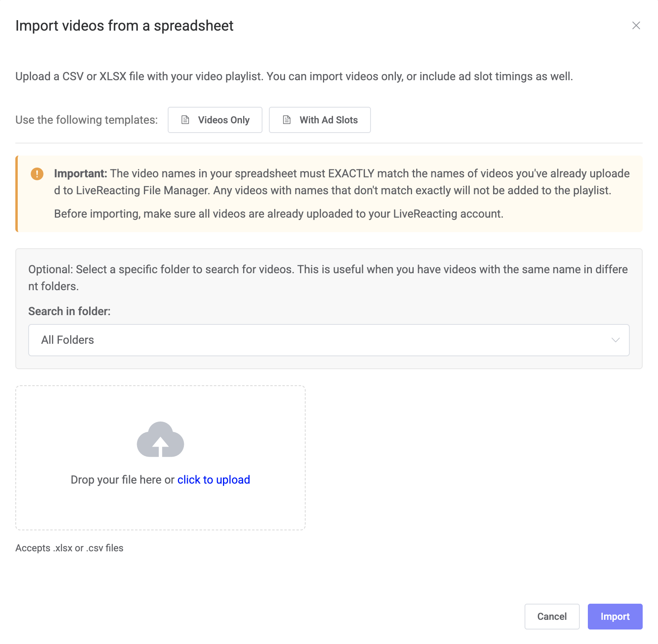The image size is (658, 644).
Task: Close the import dialog with the X
Action: [636, 25]
